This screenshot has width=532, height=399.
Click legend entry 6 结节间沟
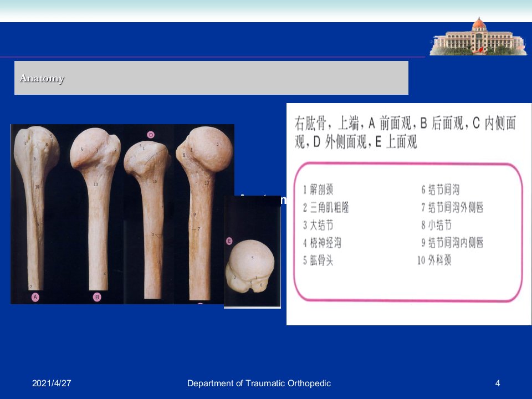click(441, 190)
